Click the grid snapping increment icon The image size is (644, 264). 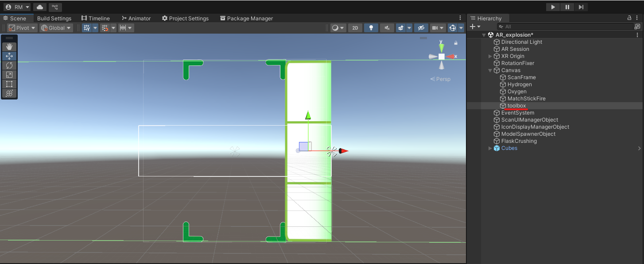pos(105,28)
